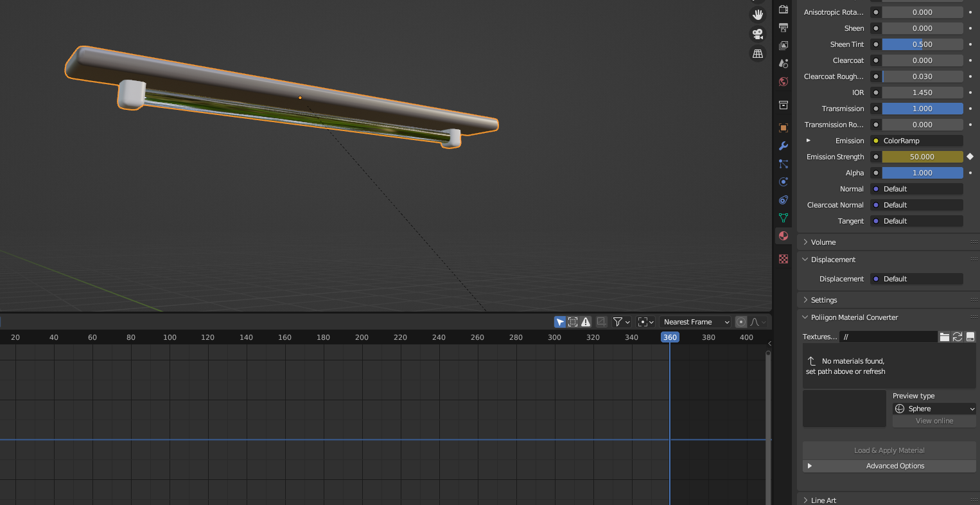Adjust the Sheen Tint slider
The width and height of the screenshot is (980, 505).
coord(922,44)
